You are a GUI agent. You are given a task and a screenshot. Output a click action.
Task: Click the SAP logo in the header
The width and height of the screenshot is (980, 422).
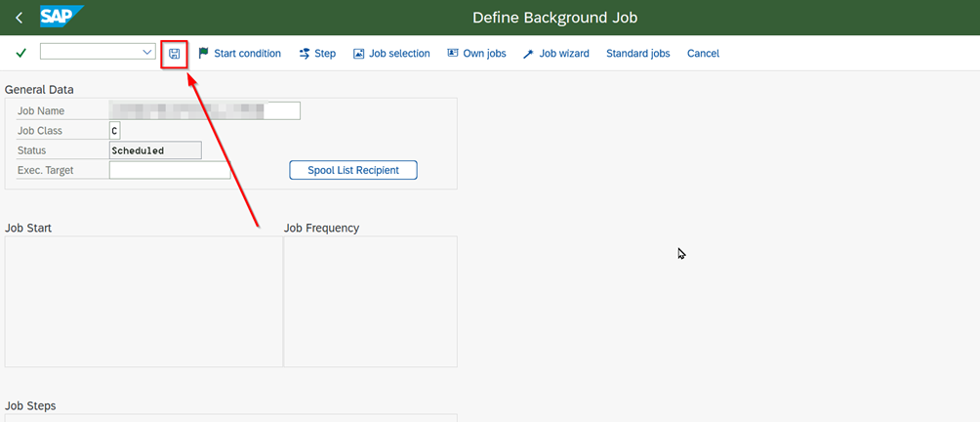[61, 17]
